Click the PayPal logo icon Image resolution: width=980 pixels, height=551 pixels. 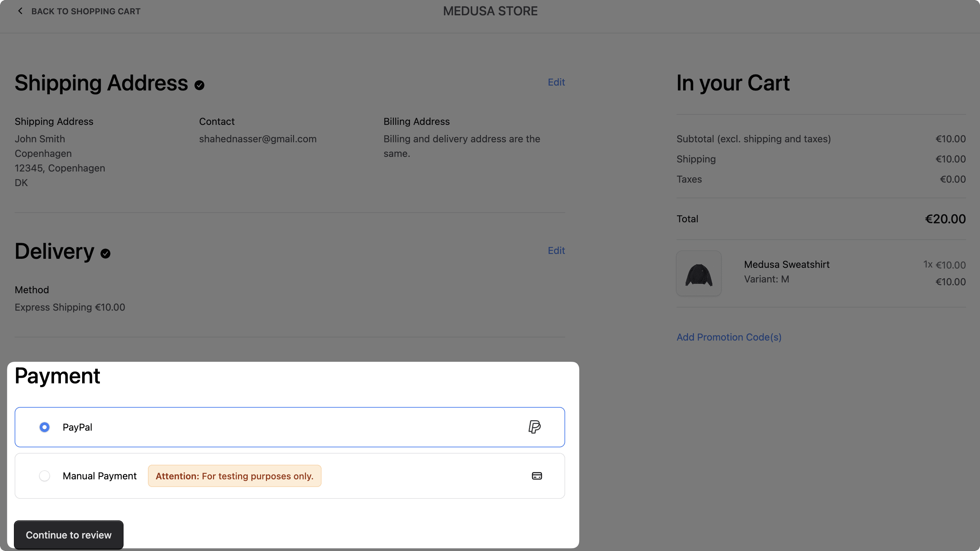[x=535, y=427]
